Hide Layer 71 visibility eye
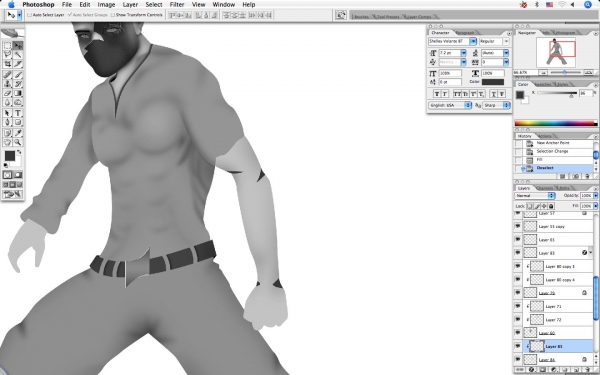 tap(518, 306)
